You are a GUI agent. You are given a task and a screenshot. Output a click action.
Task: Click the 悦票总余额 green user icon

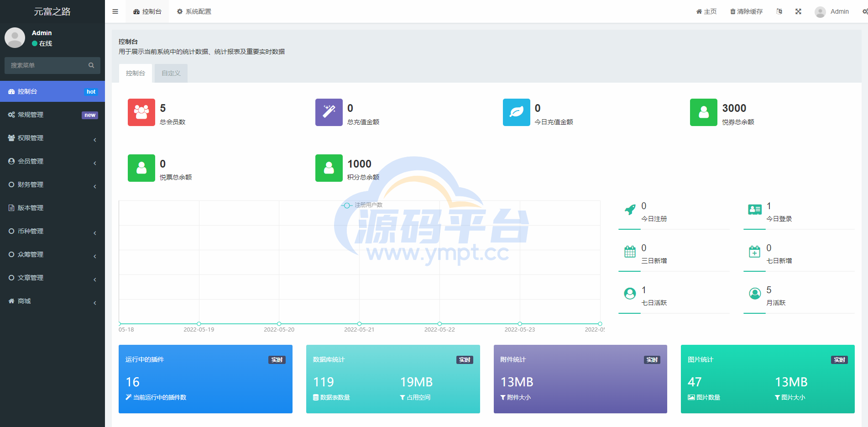(x=141, y=168)
